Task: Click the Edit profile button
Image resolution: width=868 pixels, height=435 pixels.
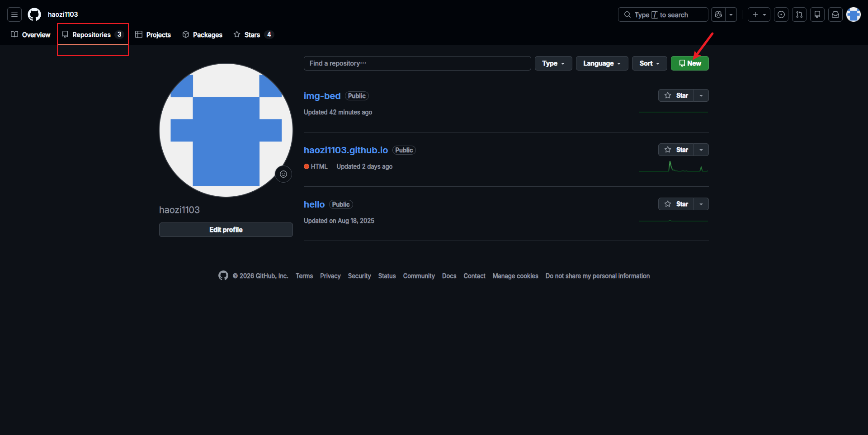Action: 226,230
